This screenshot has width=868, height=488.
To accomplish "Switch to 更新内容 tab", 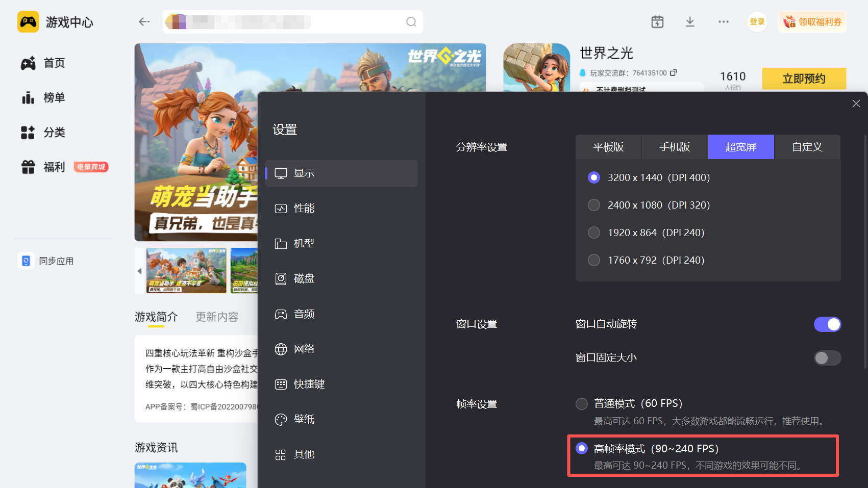I will click(217, 317).
